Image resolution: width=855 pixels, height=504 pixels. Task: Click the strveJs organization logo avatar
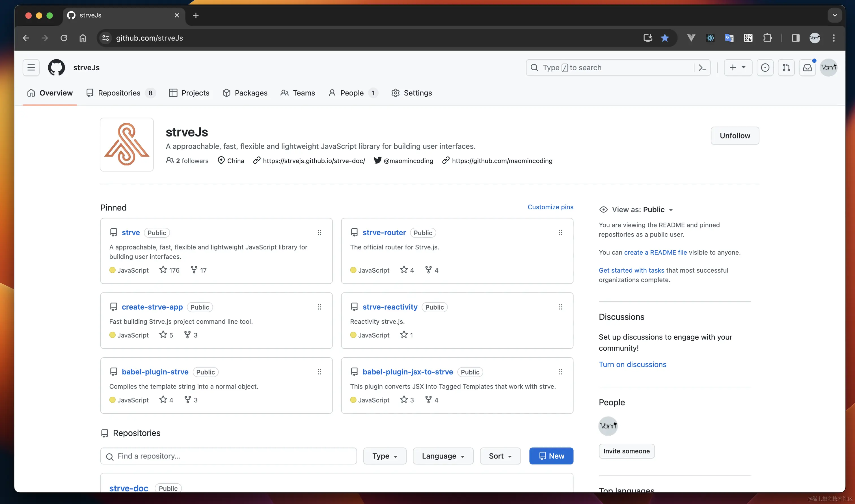coord(127,144)
